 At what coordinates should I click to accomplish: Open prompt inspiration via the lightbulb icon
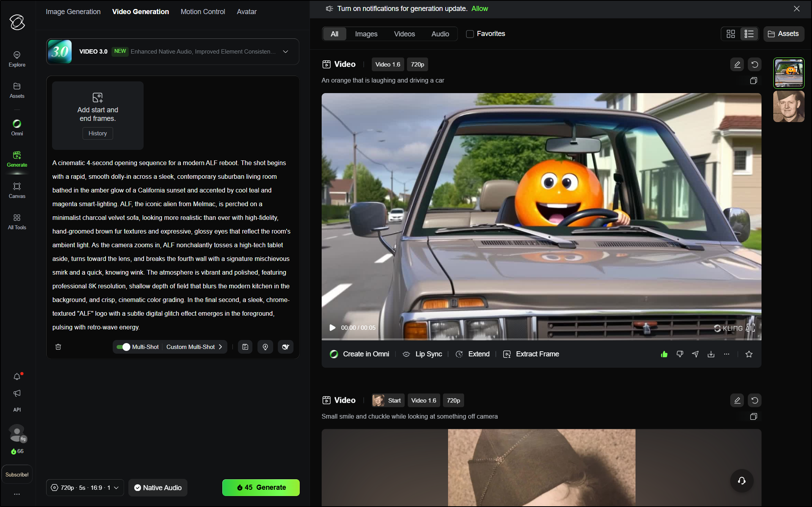265,347
